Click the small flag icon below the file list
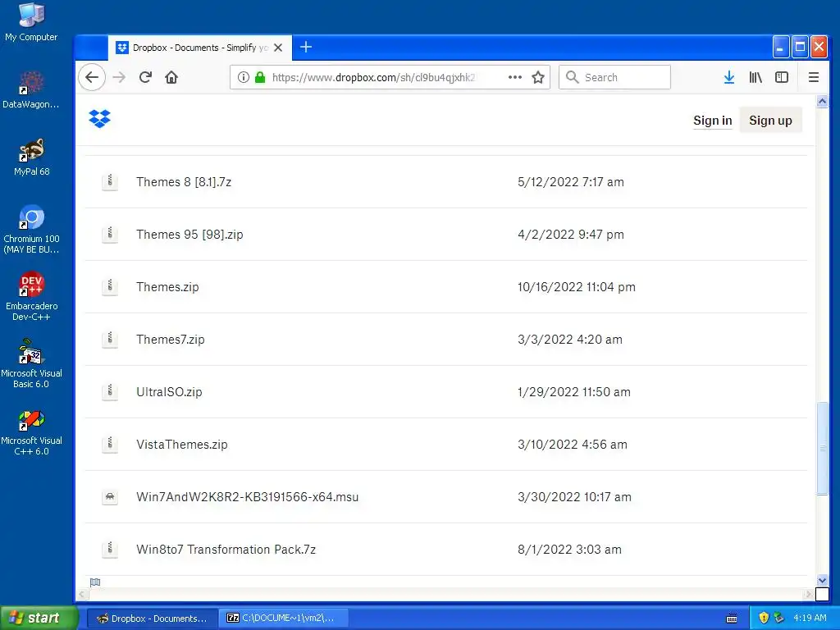 (95, 582)
